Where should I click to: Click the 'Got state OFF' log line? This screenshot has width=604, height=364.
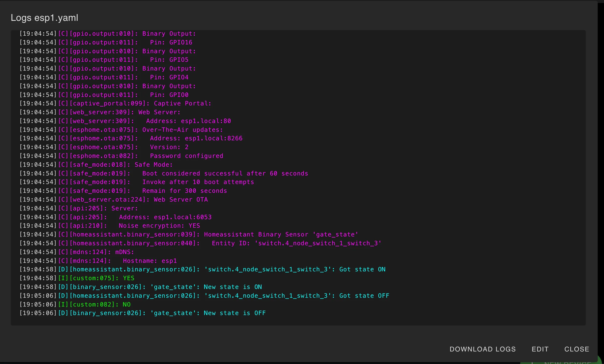click(364, 296)
